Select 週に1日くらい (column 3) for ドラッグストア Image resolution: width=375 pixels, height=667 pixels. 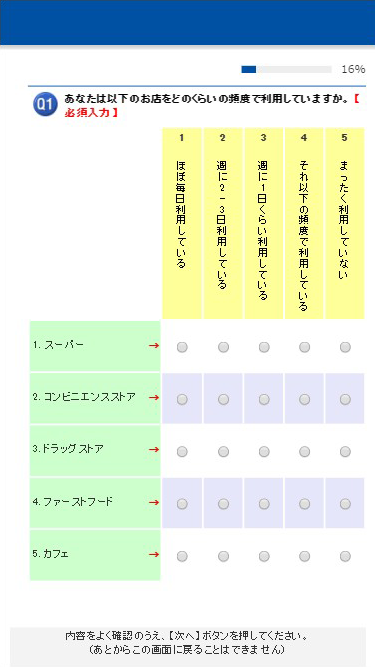[264, 452]
